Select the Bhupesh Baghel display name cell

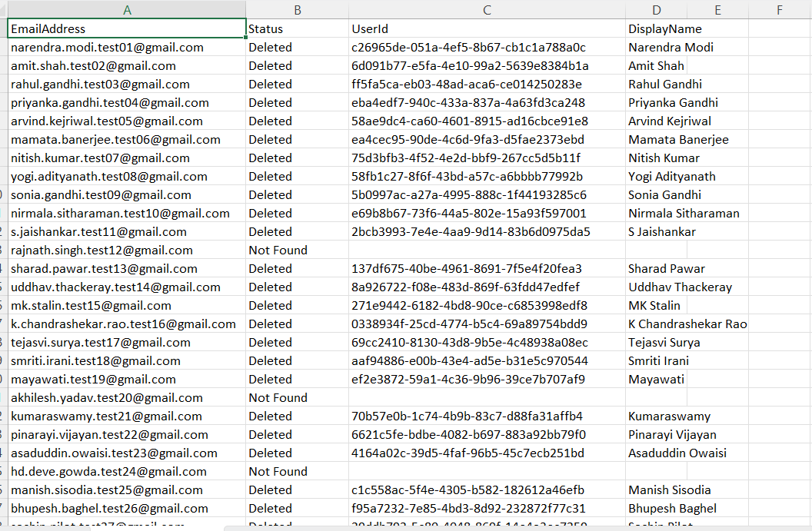tap(655, 509)
